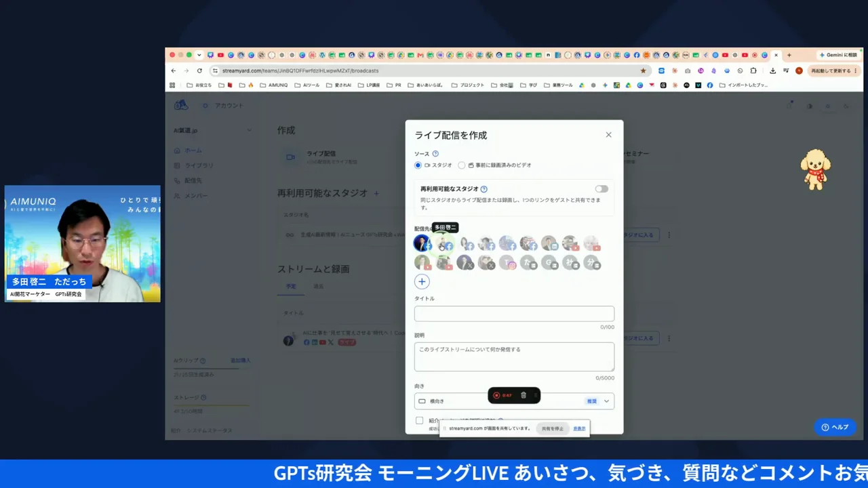
Task: Select the Instagram destination avatar
Action: pyautogui.click(x=508, y=262)
